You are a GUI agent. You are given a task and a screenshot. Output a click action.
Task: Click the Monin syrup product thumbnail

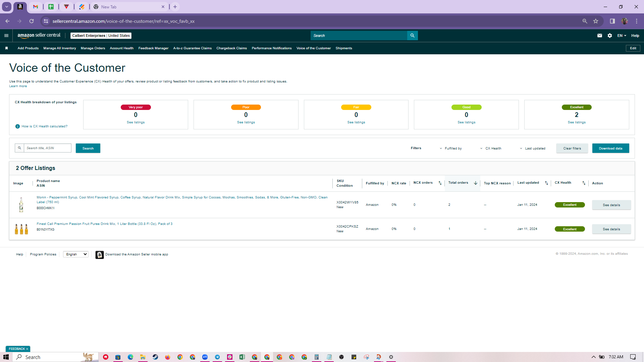pos(21,205)
